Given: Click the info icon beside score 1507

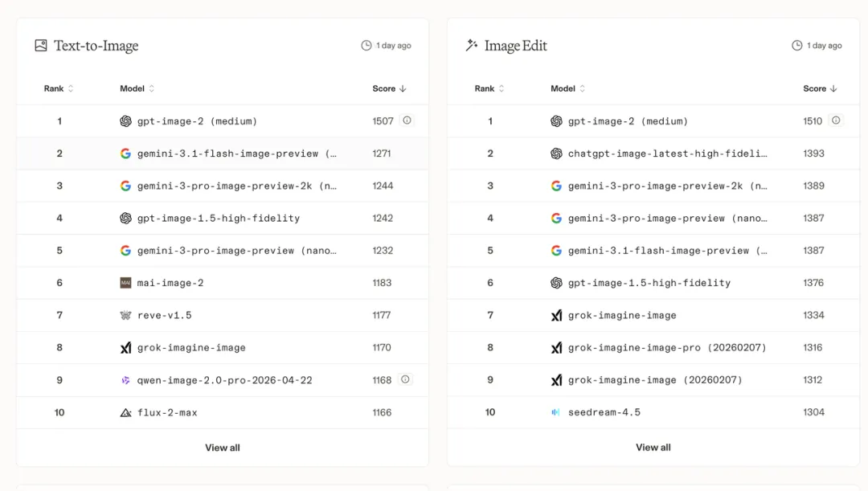Looking at the screenshot, I should pyautogui.click(x=407, y=121).
